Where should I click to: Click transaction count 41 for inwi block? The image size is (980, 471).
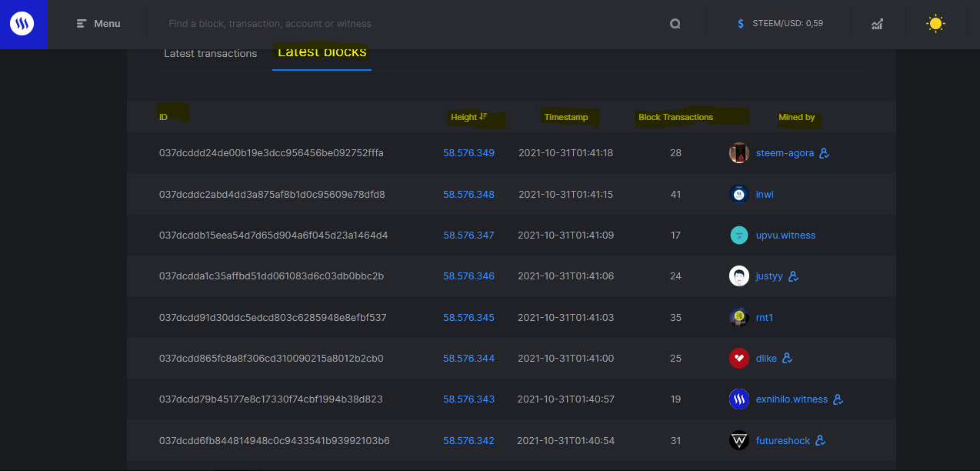coord(675,195)
